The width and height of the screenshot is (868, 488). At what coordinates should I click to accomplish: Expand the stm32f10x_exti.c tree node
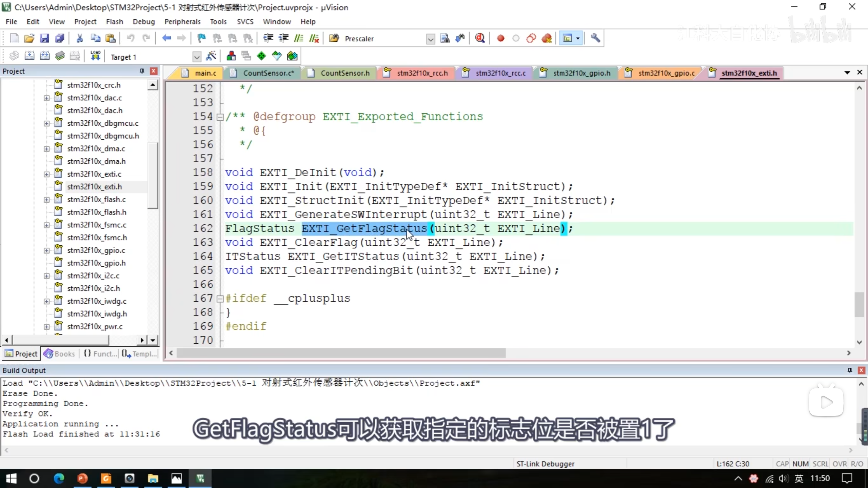46,174
